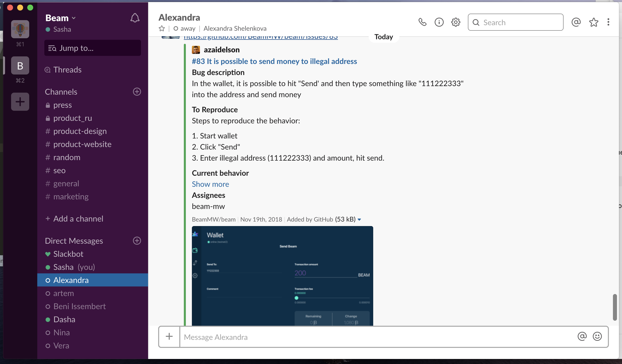Viewport: 622px width, 364px height.
Task: Open issue #83 title link
Action: (274, 61)
